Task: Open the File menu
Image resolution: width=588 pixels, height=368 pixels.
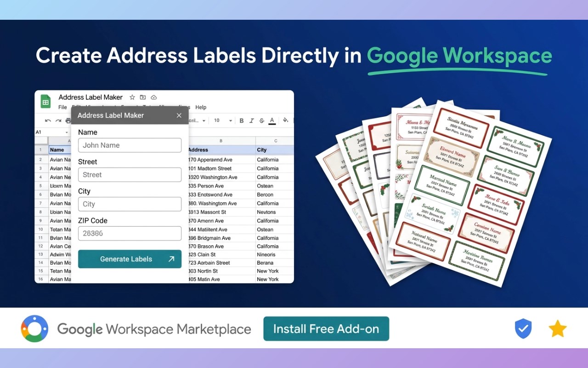Action: pos(63,107)
